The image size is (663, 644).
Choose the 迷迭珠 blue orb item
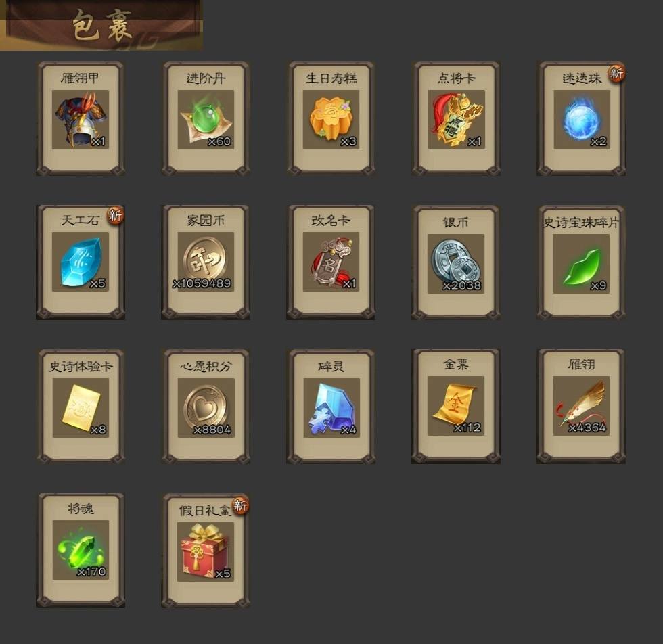pyautogui.click(x=582, y=118)
